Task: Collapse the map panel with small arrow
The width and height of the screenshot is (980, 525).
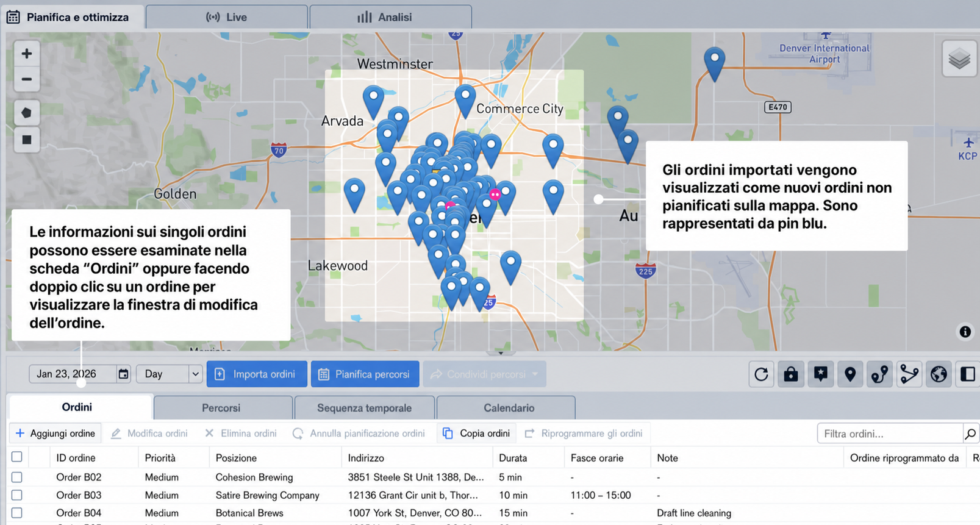Action: point(501,352)
